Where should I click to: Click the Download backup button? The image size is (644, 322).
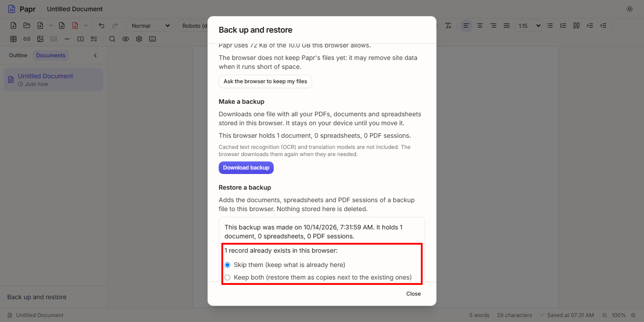246,168
